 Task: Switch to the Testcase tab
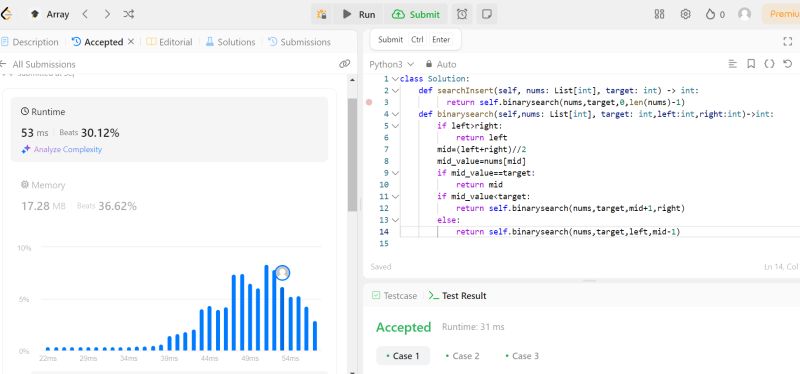394,295
